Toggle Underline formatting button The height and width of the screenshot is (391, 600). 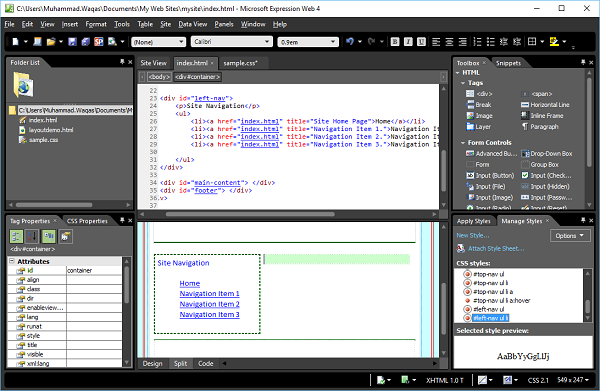421,42
